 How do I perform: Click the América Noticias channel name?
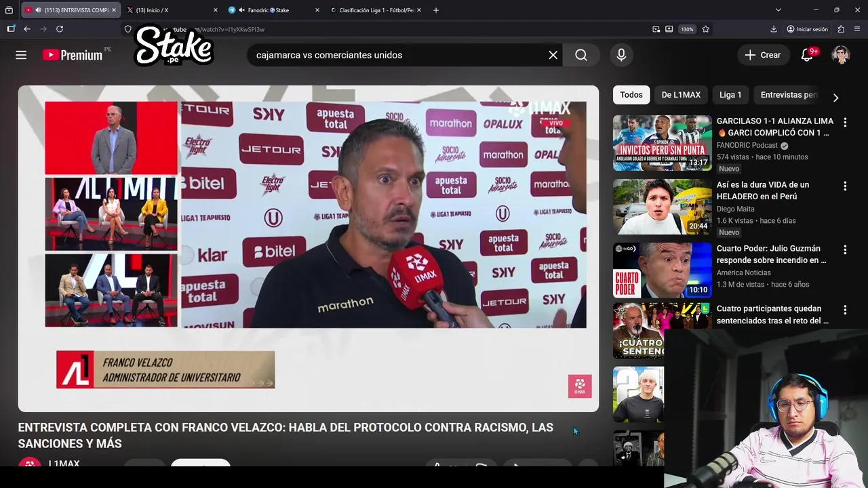744,272
